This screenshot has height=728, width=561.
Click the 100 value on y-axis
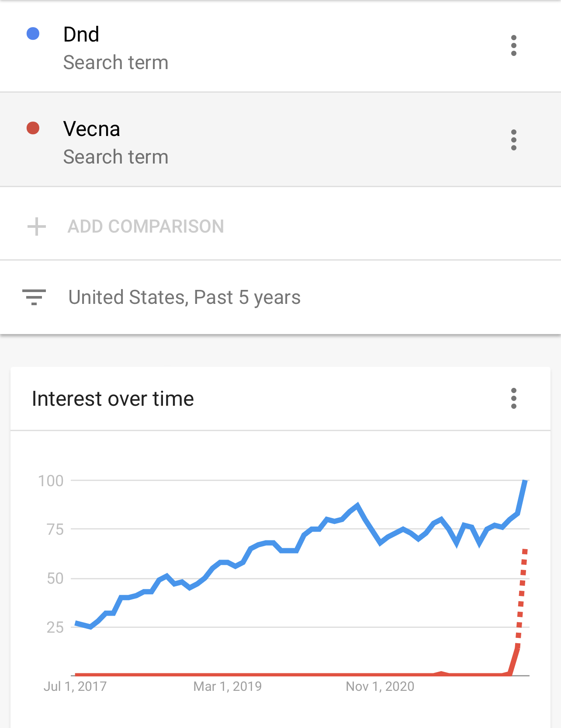[x=51, y=481]
